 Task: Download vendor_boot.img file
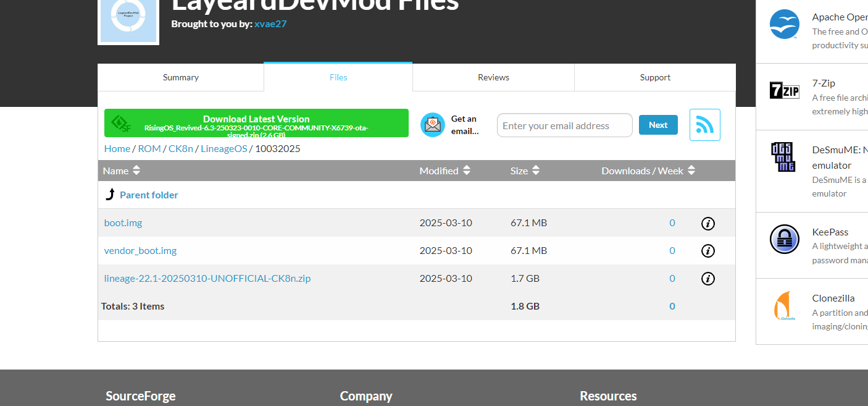pos(141,250)
